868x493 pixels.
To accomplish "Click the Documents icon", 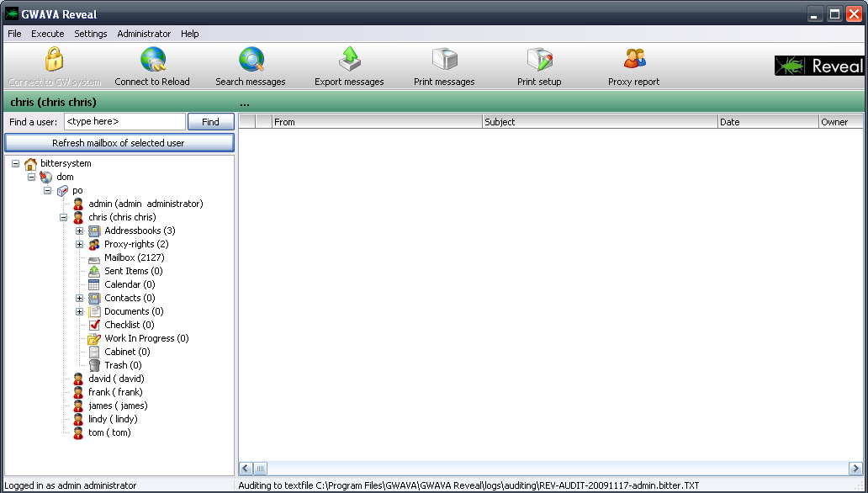I will point(94,312).
